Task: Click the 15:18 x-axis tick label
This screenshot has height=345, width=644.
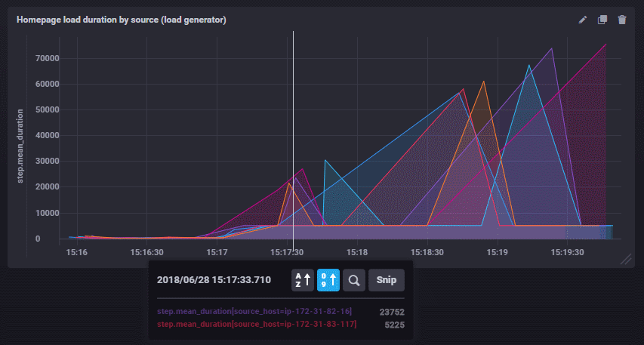Action: coord(357,252)
